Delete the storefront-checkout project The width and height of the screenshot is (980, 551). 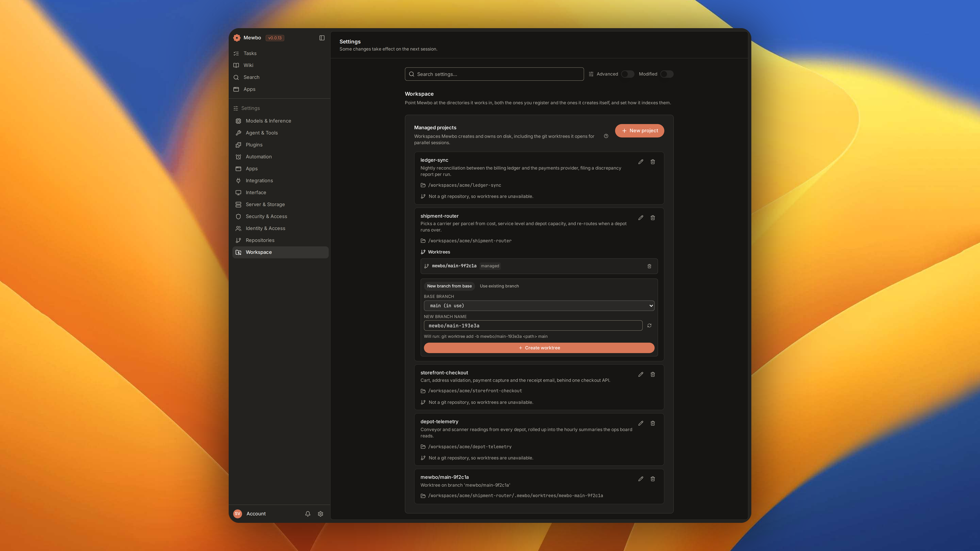coord(653,375)
